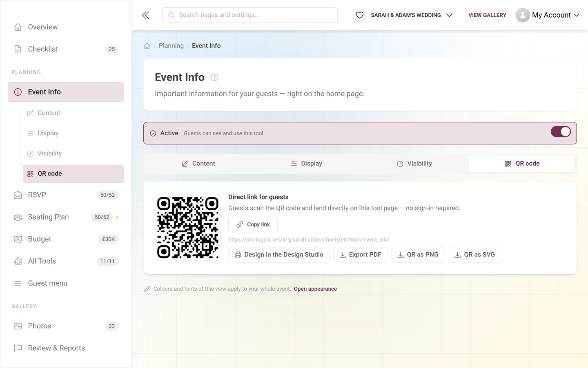Click the Review & Reports flag icon
The image size is (588, 368).
click(18, 348)
